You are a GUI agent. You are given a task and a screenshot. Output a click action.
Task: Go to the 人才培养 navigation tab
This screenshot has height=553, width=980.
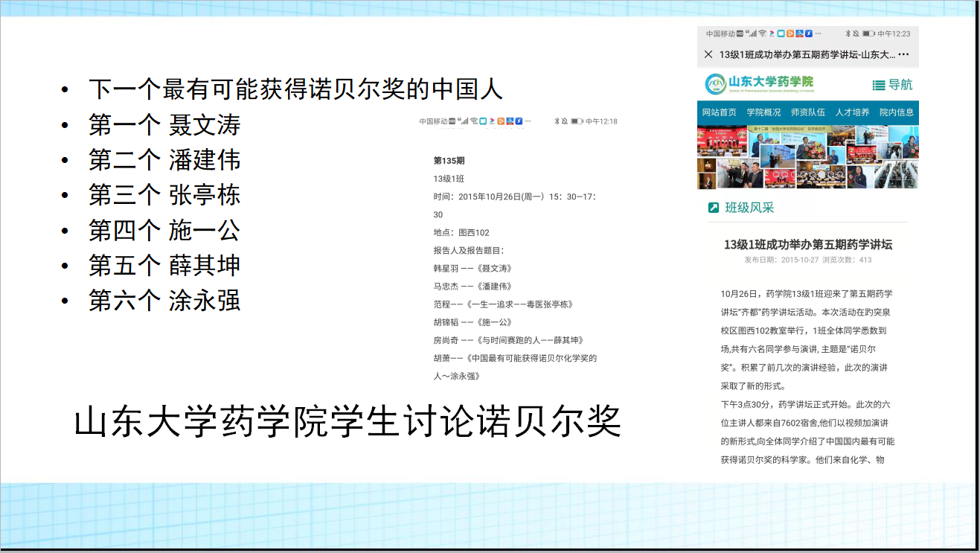(852, 112)
